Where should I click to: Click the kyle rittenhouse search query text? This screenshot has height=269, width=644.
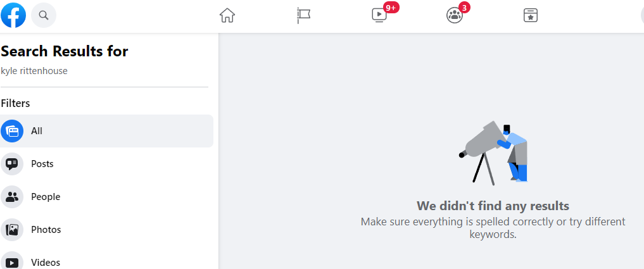point(34,71)
